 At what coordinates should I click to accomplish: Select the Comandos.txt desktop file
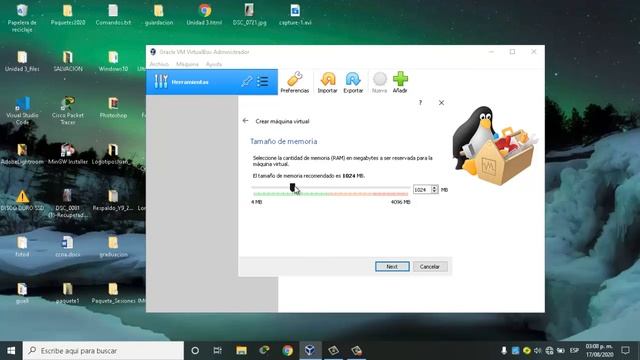[113, 16]
